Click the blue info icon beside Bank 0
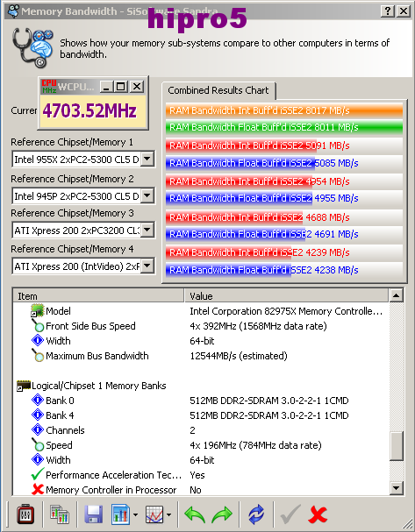 pos(38,400)
